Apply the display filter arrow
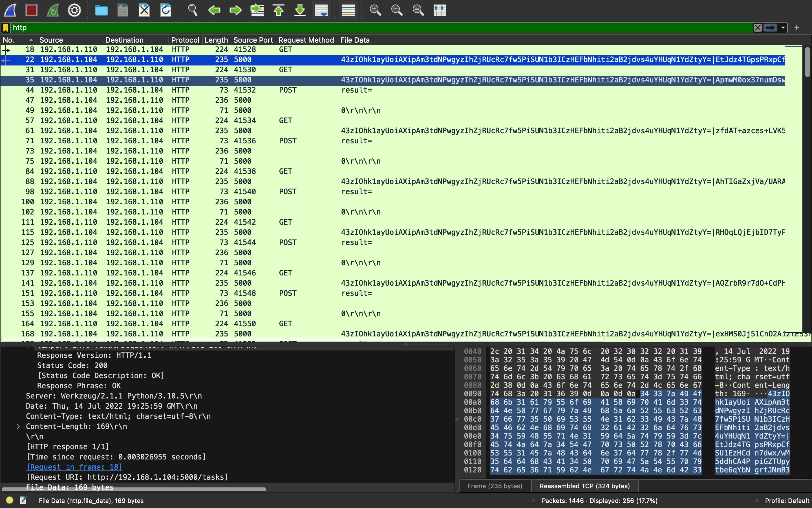 (770, 28)
